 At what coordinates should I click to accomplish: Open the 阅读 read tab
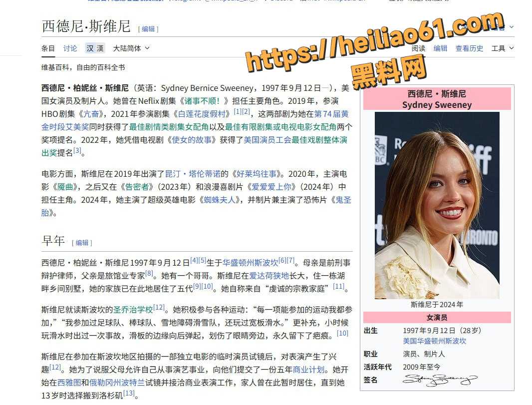(418, 48)
